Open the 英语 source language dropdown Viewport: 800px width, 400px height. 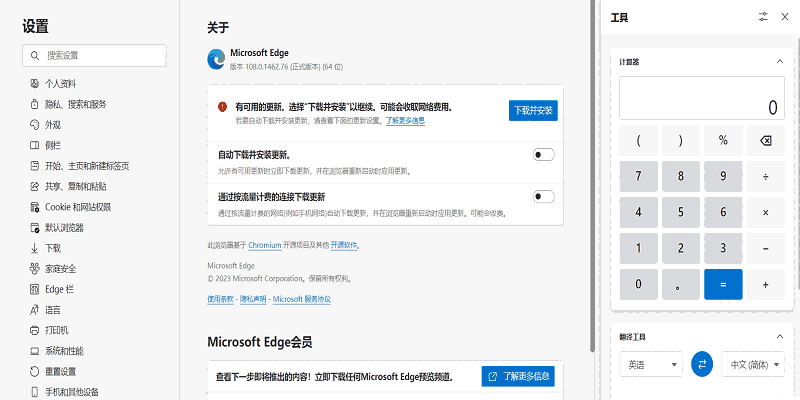pyautogui.click(x=651, y=364)
